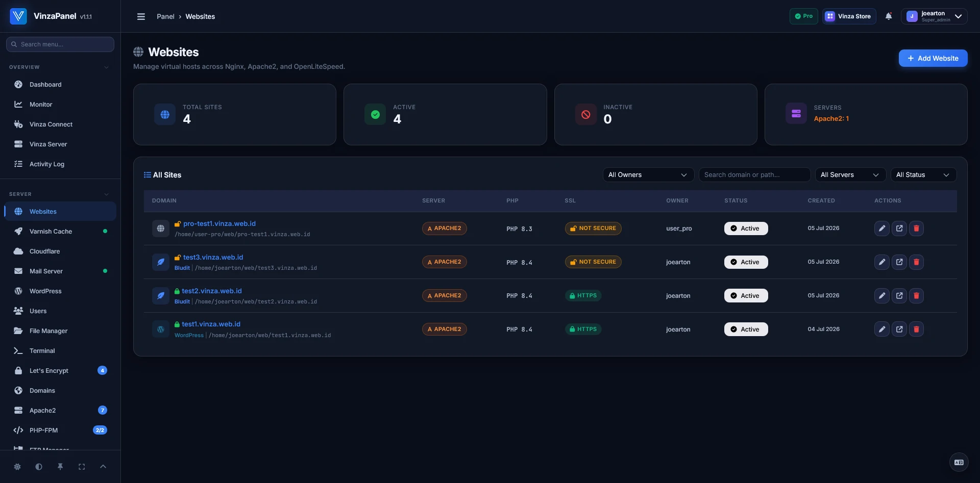Screen dimensions: 980x483
Task: Pin the sidebar with the pin icon
Action: click(60, 467)
